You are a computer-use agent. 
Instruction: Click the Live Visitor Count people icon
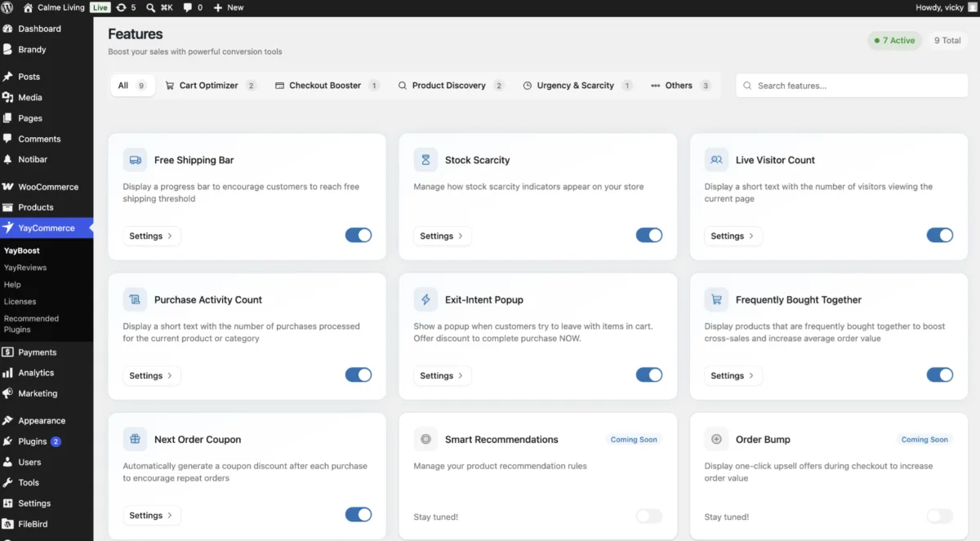[717, 160]
